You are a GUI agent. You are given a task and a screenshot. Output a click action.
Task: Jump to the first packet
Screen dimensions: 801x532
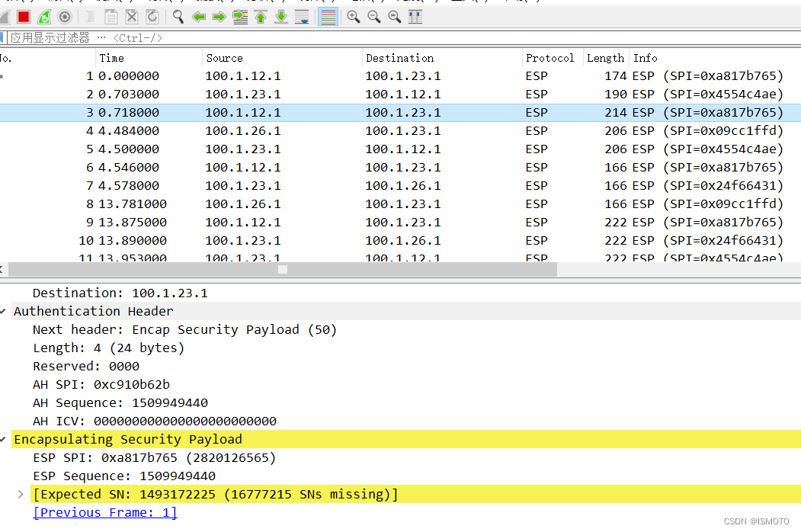(x=260, y=16)
